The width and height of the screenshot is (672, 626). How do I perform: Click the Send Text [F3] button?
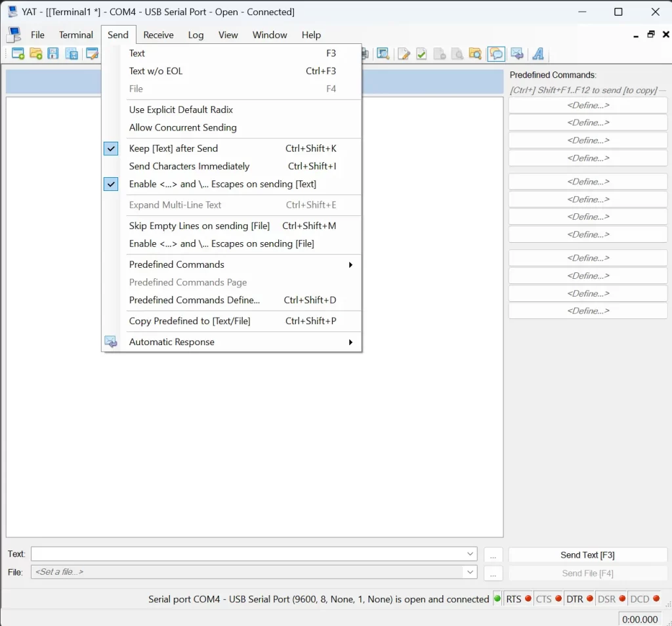(587, 555)
